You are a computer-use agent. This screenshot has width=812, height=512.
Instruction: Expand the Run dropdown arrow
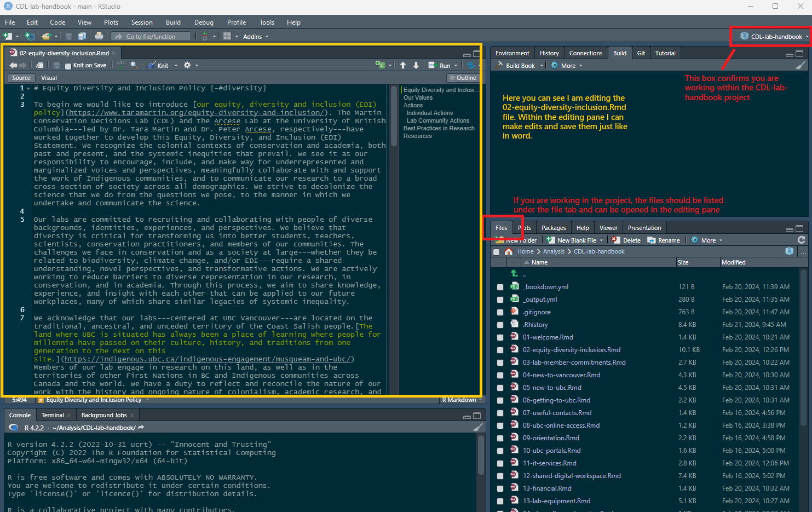pyautogui.click(x=456, y=66)
